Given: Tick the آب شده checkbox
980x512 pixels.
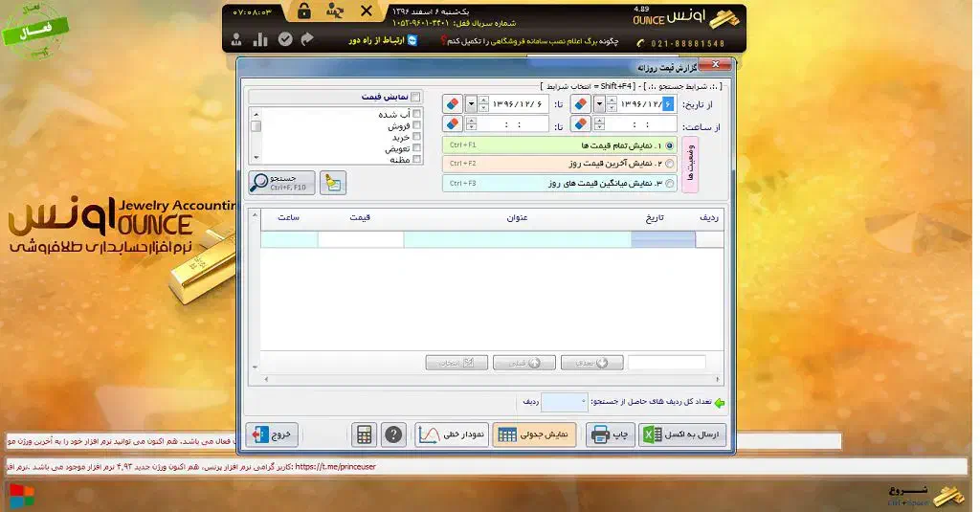Looking at the screenshot, I should tap(417, 114).
